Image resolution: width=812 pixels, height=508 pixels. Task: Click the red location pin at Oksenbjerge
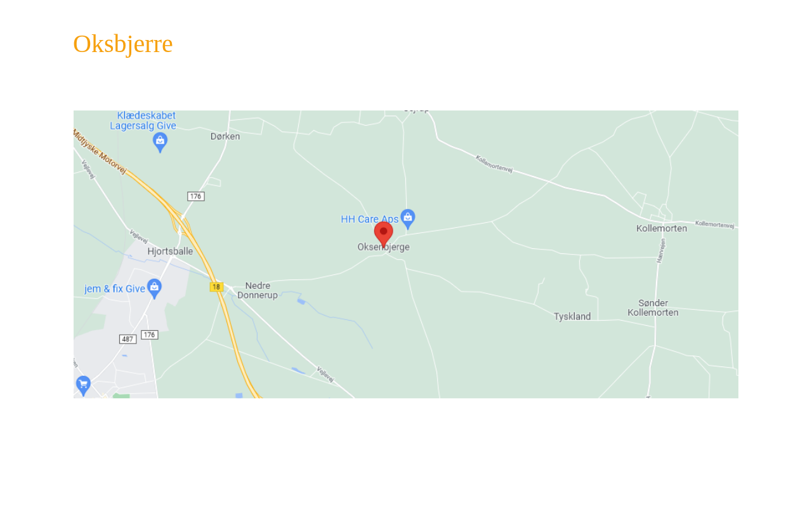pos(383,234)
